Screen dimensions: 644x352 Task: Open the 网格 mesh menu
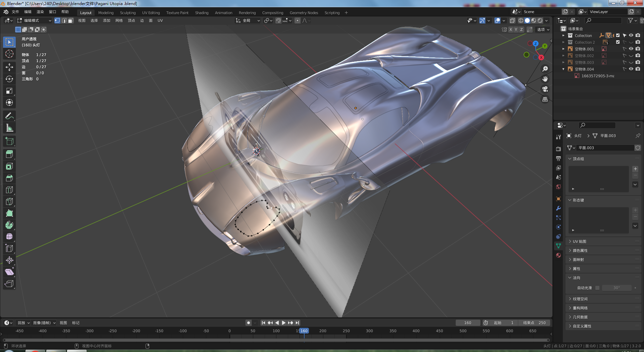click(119, 20)
